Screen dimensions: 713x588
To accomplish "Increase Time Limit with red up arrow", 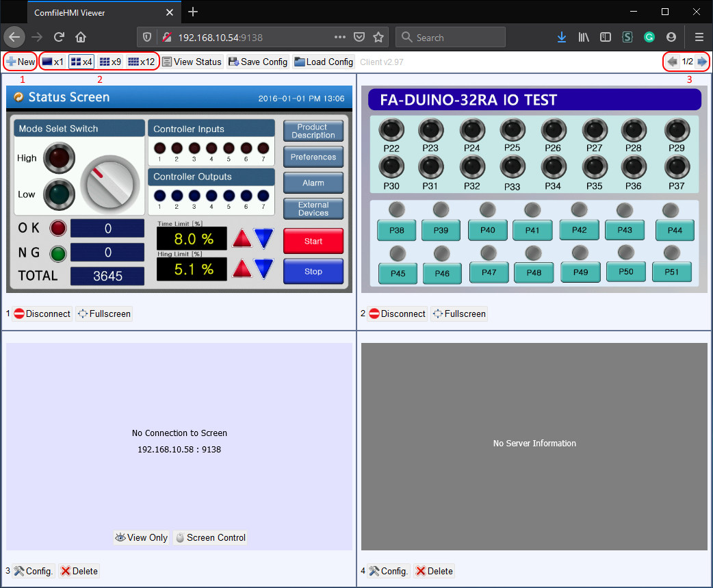I will (x=242, y=238).
